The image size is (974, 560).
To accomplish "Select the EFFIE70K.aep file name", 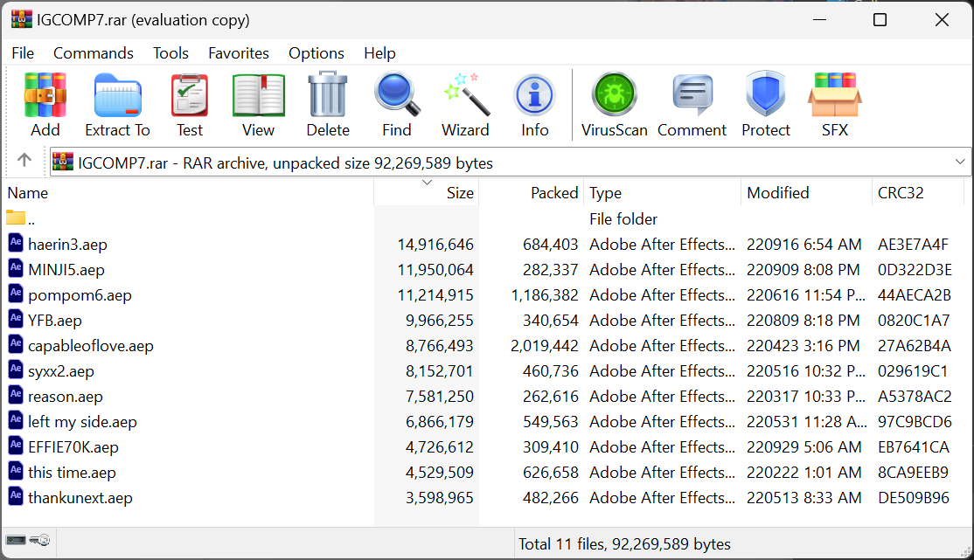I will point(73,447).
